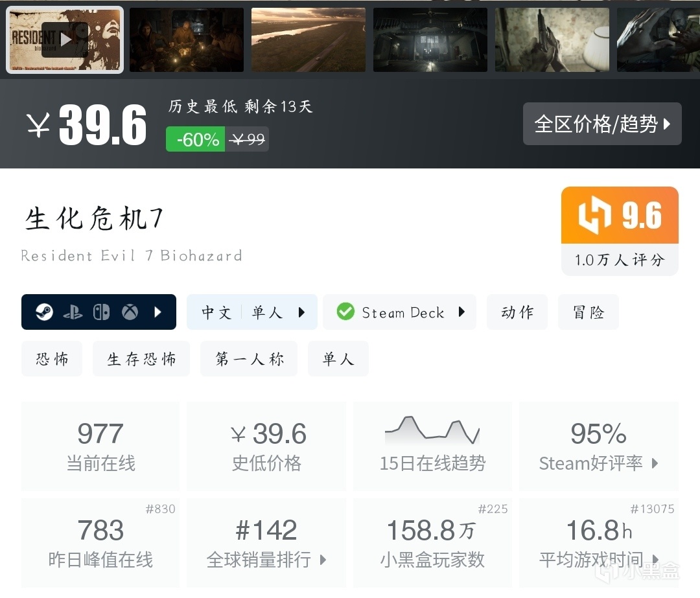700x598 pixels.
Task: Select the 冒险 genre tag
Action: click(589, 312)
